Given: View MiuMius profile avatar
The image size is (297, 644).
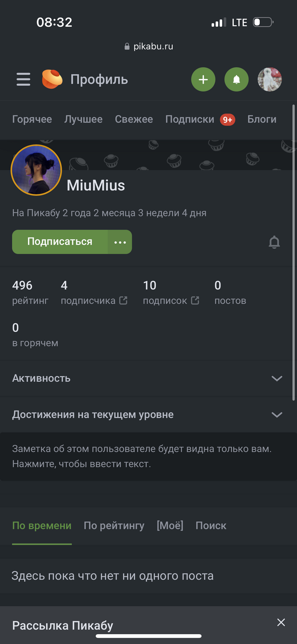Looking at the screenshot, I should (x=36, y=170).
